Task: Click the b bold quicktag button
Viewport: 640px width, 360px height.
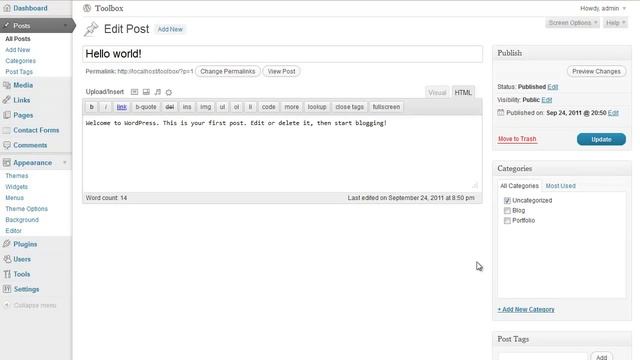Action: point(91,107)
